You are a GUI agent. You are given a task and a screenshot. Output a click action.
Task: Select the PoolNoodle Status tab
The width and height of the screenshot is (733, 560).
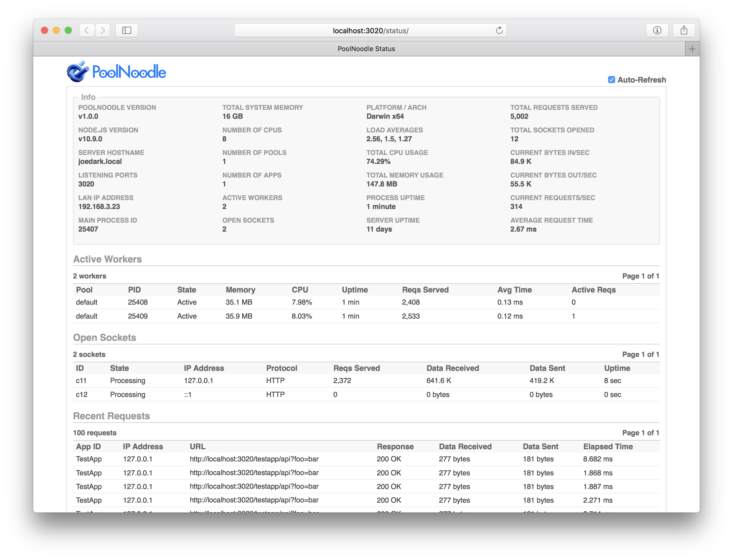click(366, 49)
